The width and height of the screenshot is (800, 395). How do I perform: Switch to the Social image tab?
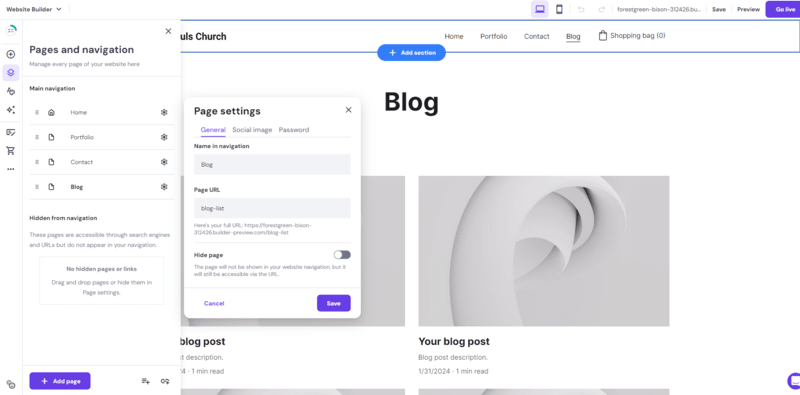coord(252,130)
